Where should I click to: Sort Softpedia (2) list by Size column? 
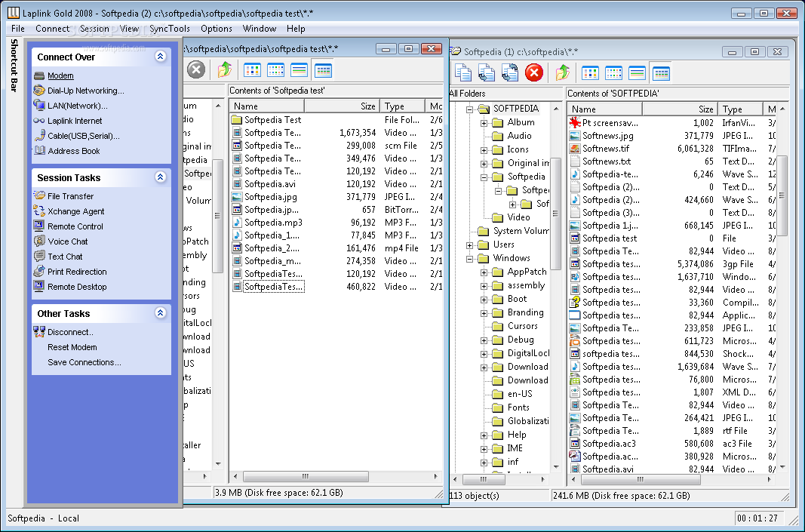coord(342,106)
